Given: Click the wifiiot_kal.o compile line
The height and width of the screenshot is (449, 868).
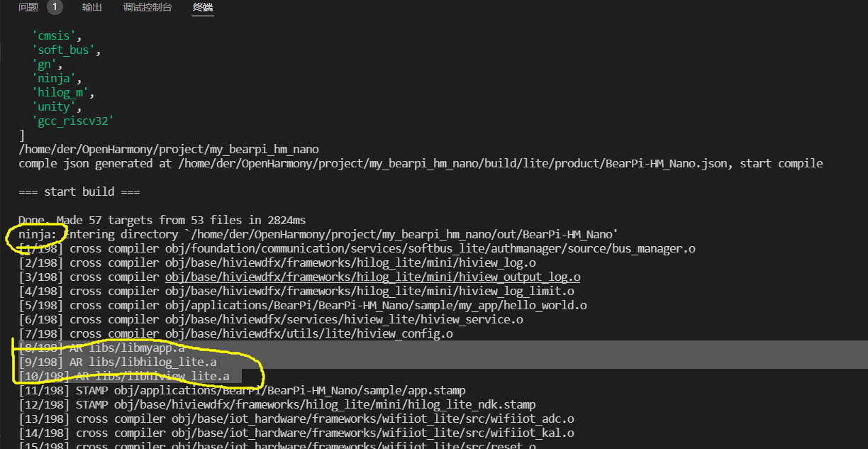Looking at the screenshot, I should [296, 433].
